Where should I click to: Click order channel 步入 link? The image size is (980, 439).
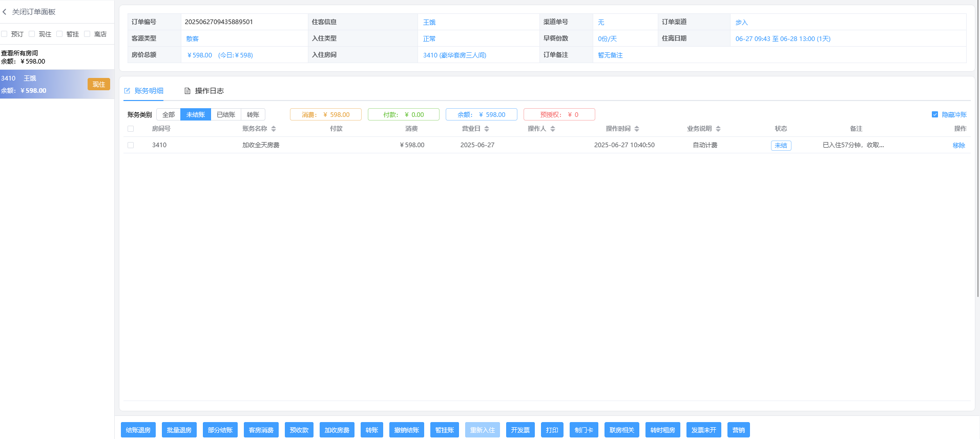tap(742, 22)
